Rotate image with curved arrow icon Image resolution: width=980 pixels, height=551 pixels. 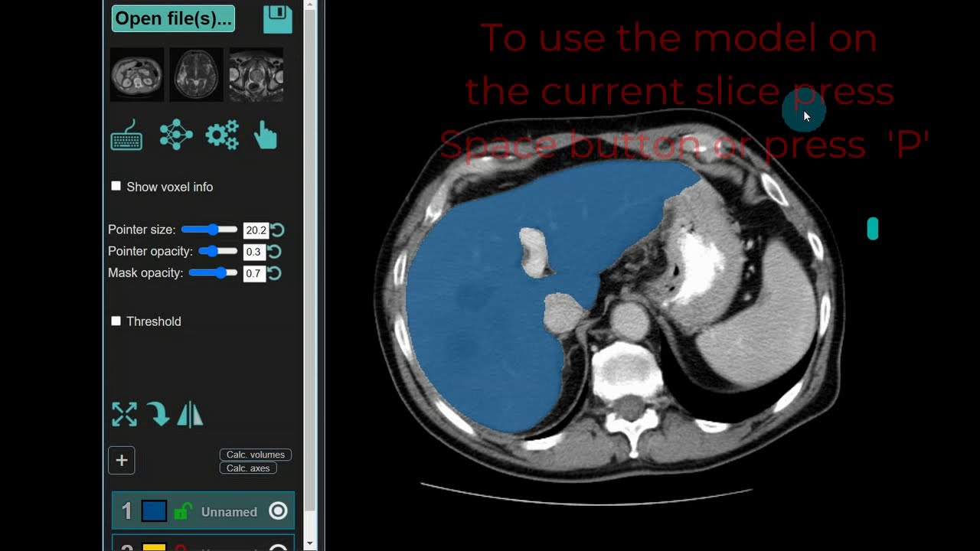pos(158,415)
